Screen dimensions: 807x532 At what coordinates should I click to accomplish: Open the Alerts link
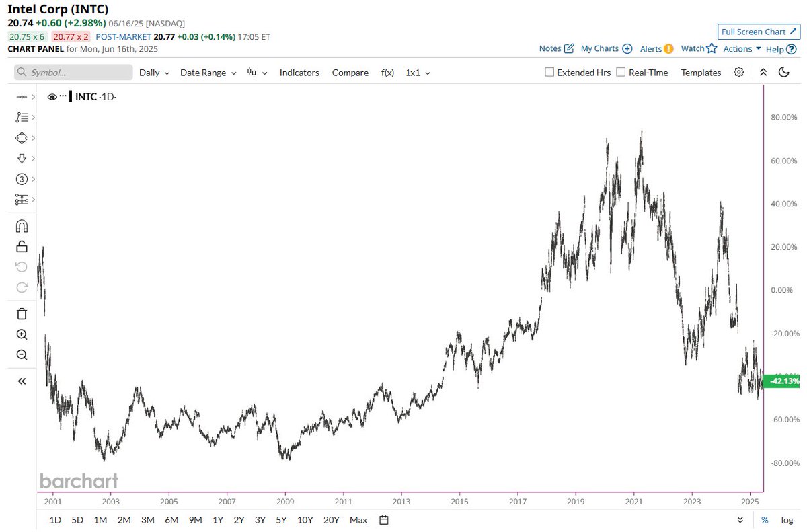coord(650,49)
